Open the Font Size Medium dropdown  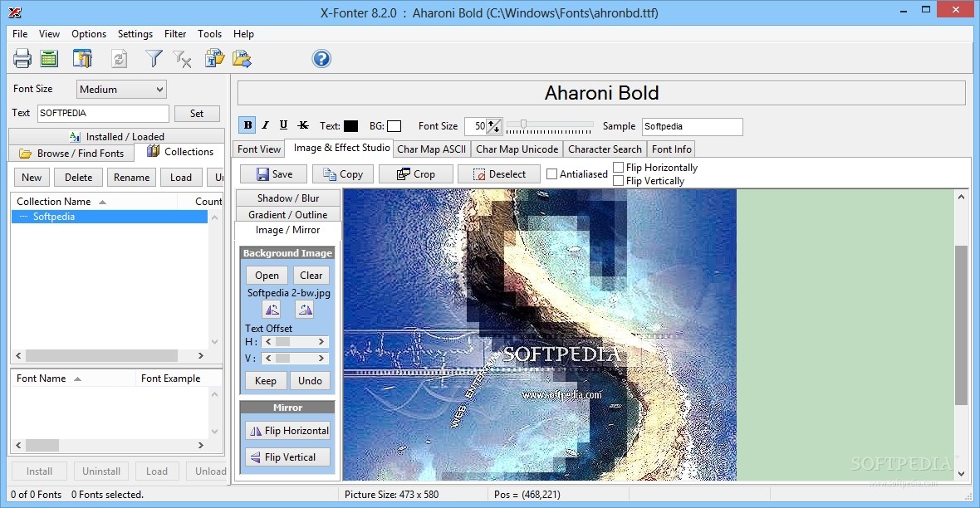121,90
